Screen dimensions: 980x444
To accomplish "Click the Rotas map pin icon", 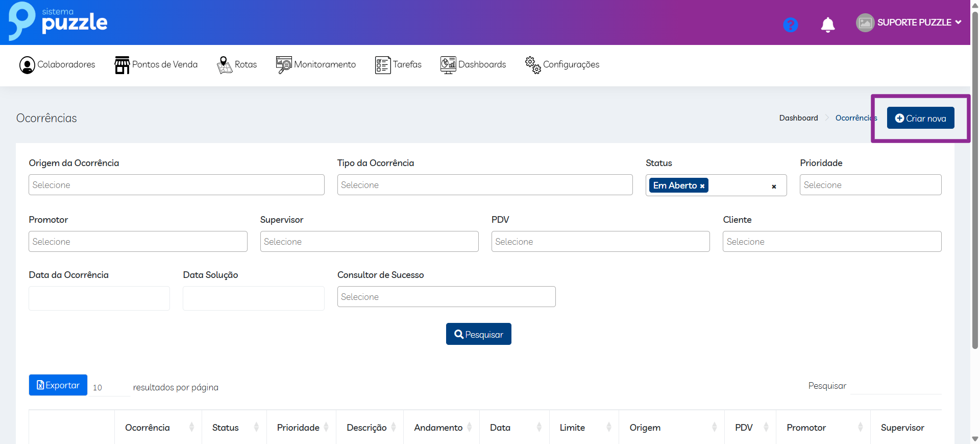I will 224,65.
